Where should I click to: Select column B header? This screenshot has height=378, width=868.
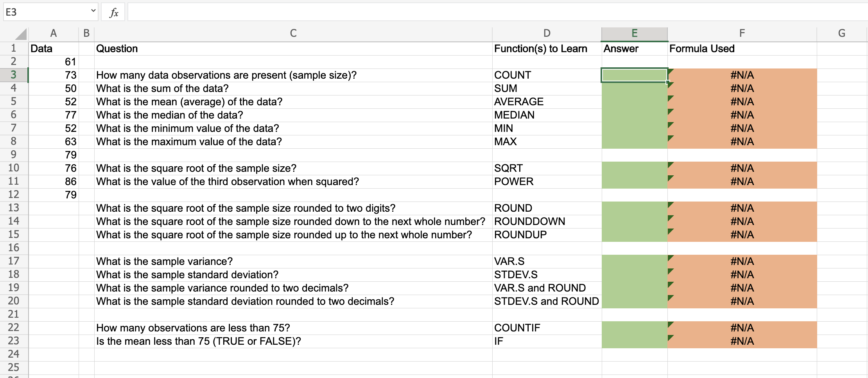coord(86,34)
